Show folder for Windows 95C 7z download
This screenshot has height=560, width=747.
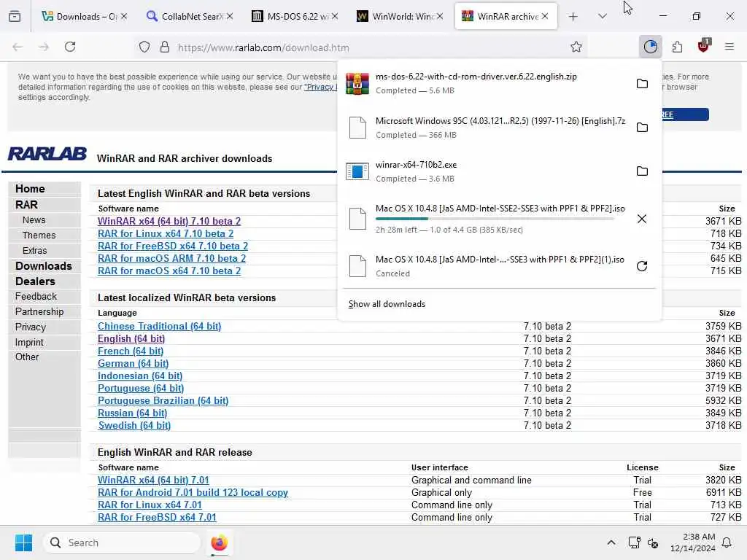click(642, 127)
